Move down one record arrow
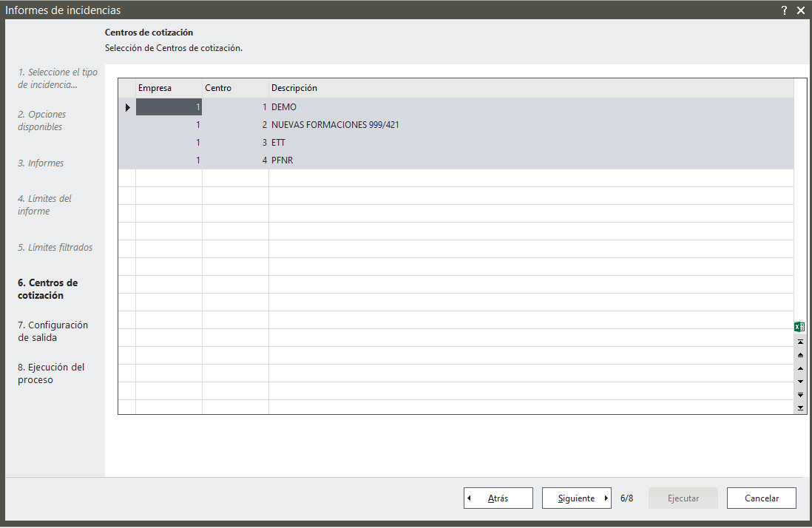This screenshot has height=528, width=812. (800, 382)
